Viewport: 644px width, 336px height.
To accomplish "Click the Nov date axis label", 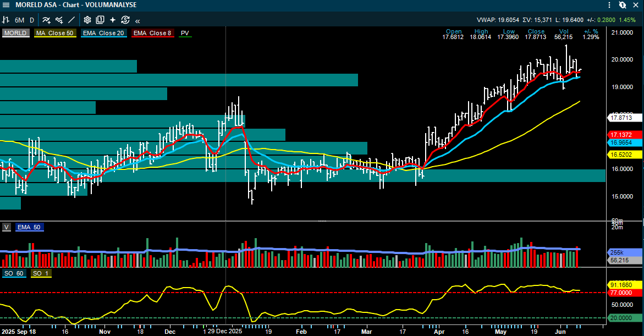I will pos(104,332).
